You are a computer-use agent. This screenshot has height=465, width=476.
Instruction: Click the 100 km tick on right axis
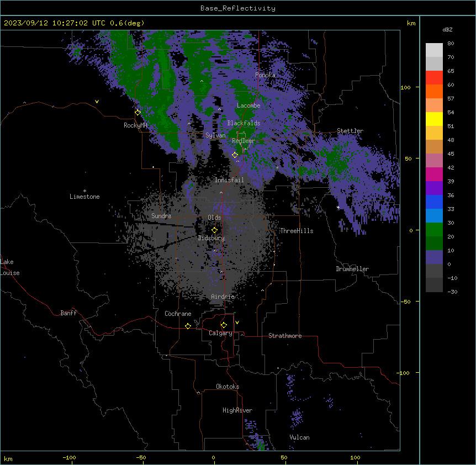pyautogui.click(x=405, y=87)
